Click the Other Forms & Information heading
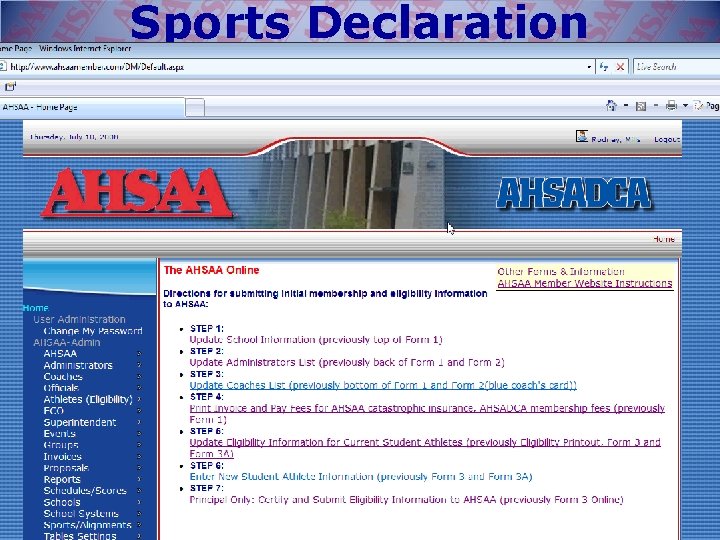Screen dimensions: 720x540 pyautogui.click(x=561, y=271)
